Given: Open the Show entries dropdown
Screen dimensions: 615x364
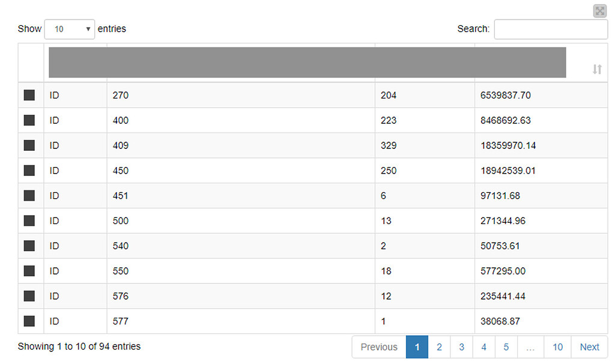Looking at the screenshot, I should (x=70, y=29).
